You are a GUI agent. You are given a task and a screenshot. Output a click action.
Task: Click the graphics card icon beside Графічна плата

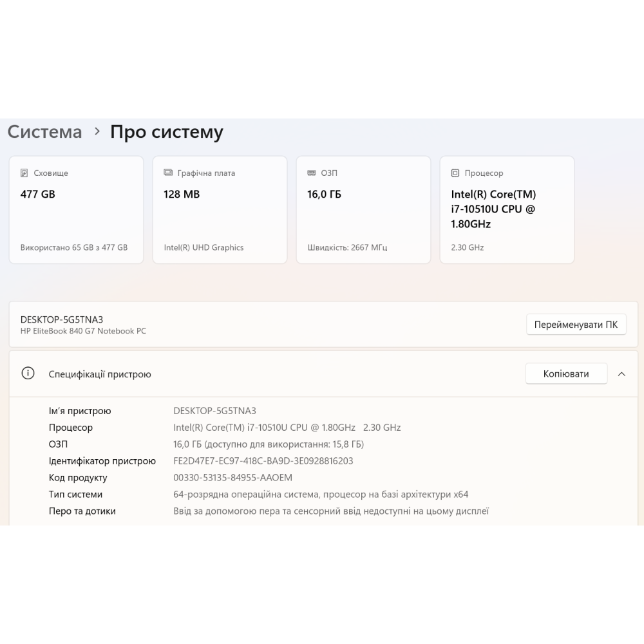[168, 173]
